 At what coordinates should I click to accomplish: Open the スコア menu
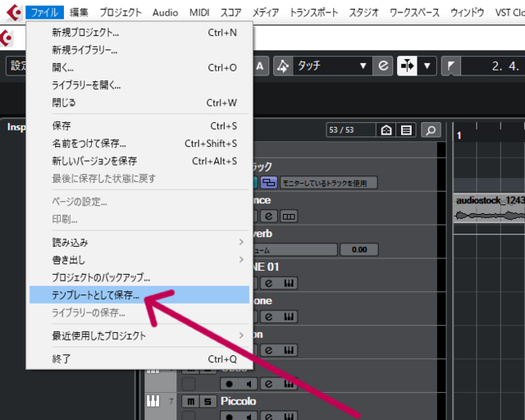click(x=231, y=13)
